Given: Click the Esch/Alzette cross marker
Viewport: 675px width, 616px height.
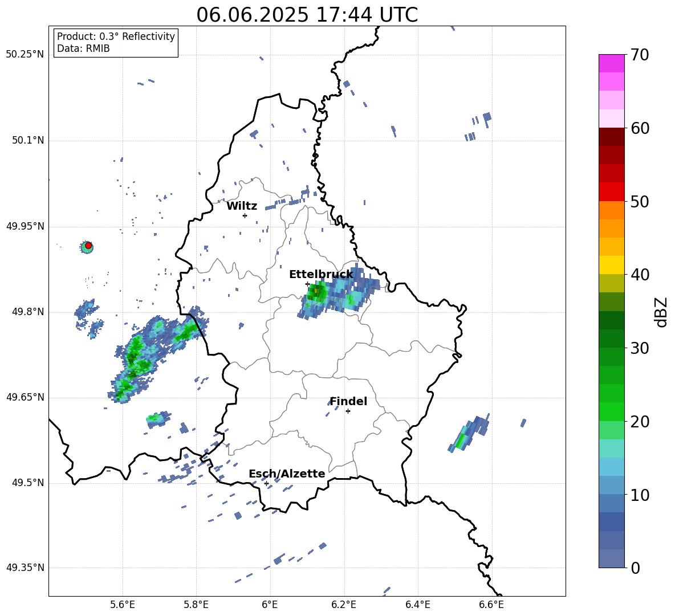Looking at the screenshot, I should click(x=266, y=483).
